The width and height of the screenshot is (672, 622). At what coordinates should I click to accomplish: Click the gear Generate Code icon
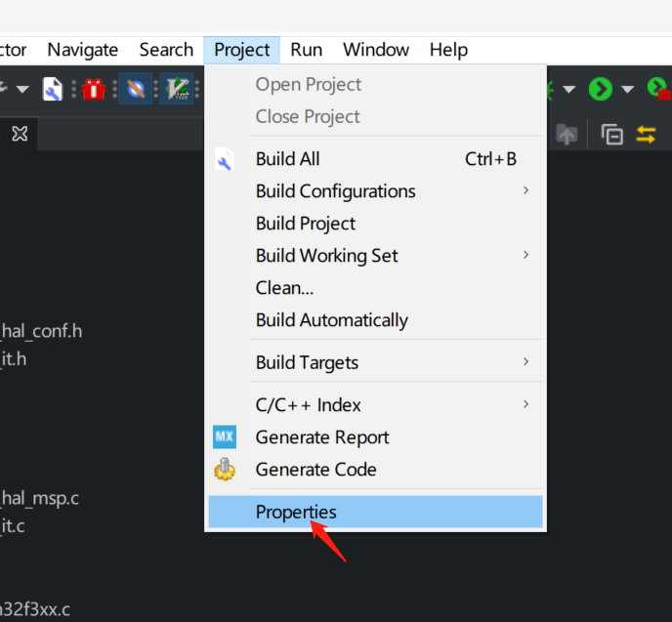(x=225, y=469)
